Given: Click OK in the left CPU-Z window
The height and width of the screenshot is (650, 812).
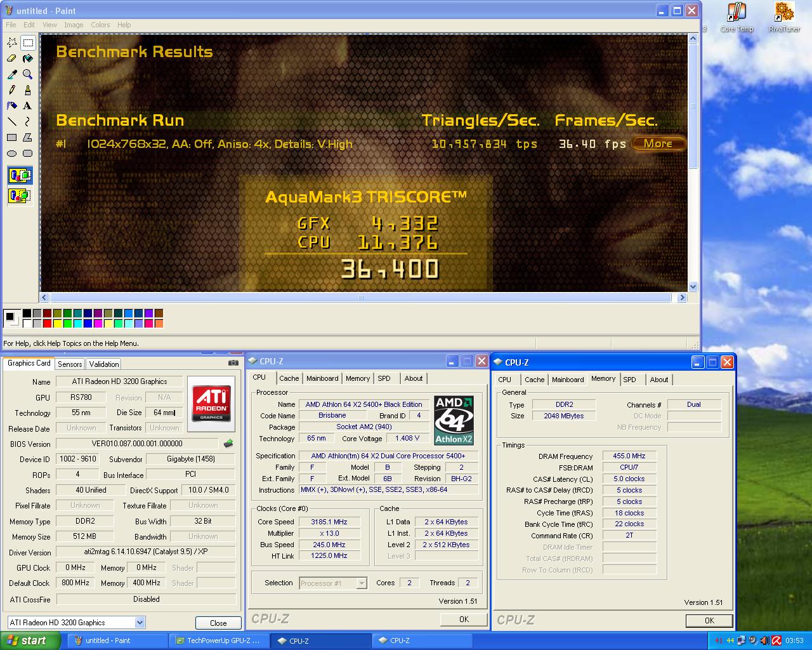Looking at the screenshot, I should click(464, 620).
